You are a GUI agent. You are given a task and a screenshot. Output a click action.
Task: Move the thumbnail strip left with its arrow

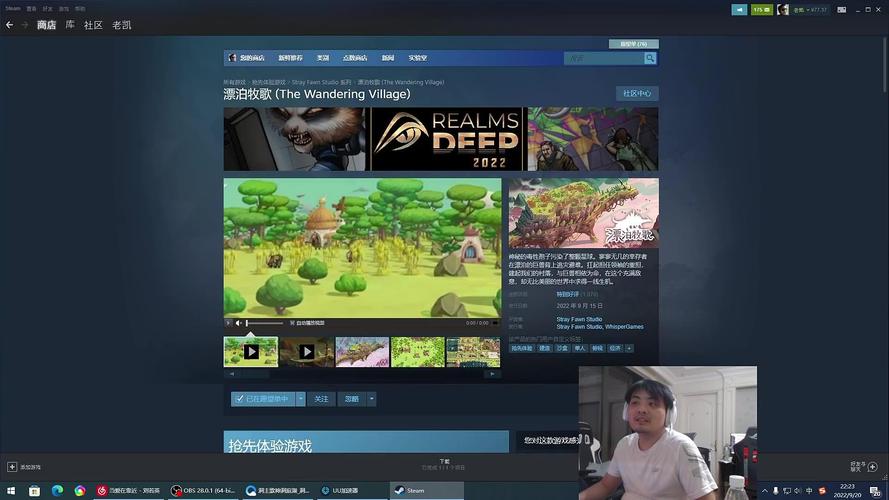[232, 374]
